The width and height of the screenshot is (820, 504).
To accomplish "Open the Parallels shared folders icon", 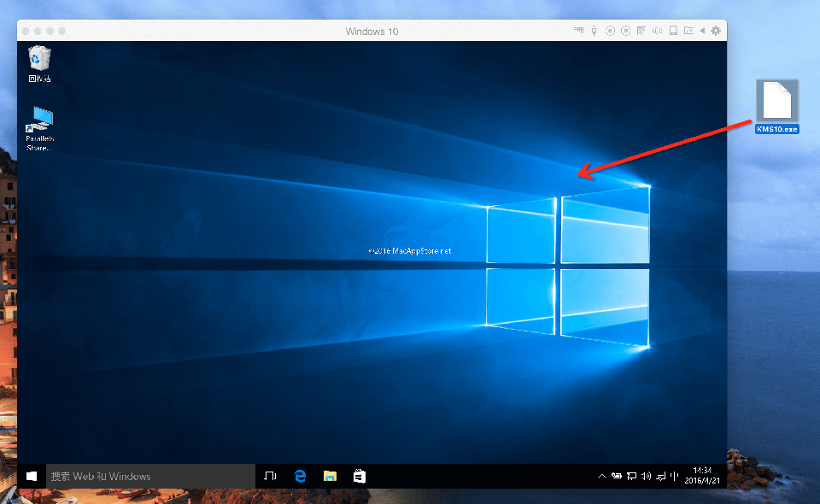I will pos(688,31).
